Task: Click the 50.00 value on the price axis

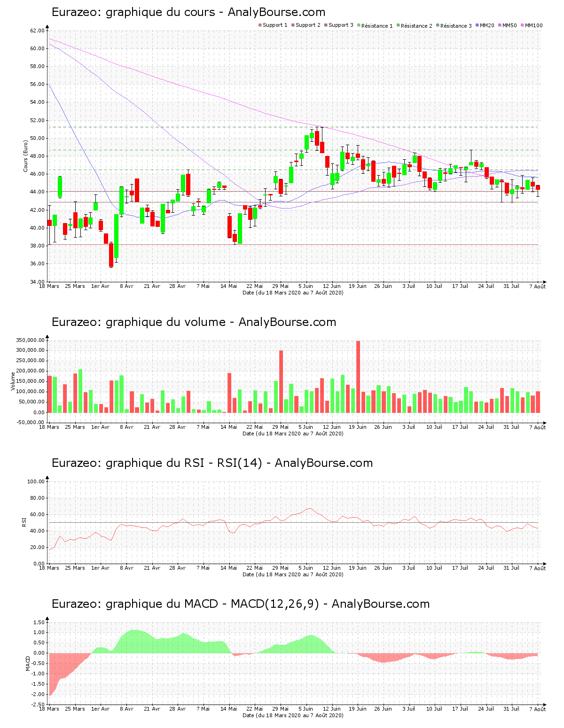Action: 37,138
